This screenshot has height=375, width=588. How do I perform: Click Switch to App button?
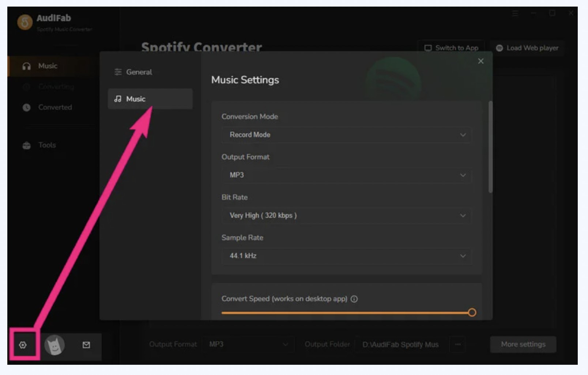point(451,48)
